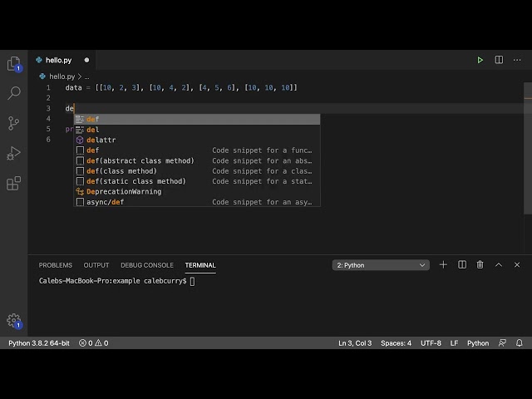Switch to the DEBUG CONSOLE tab
Image resolution: width=532 pixels, height=399 pixels.
147,265
